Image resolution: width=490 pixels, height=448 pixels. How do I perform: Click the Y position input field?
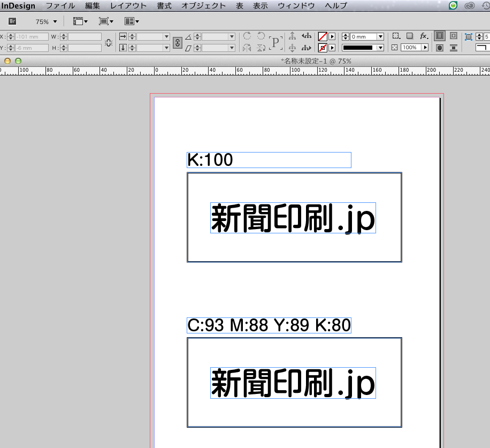tap(32, 48)
